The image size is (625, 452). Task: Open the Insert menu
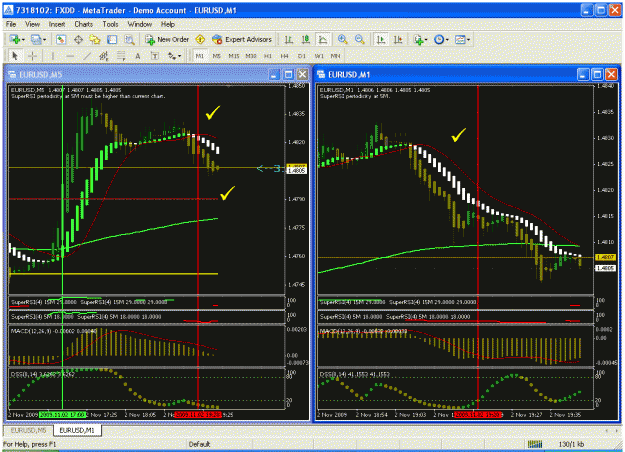tap(57, 24)
